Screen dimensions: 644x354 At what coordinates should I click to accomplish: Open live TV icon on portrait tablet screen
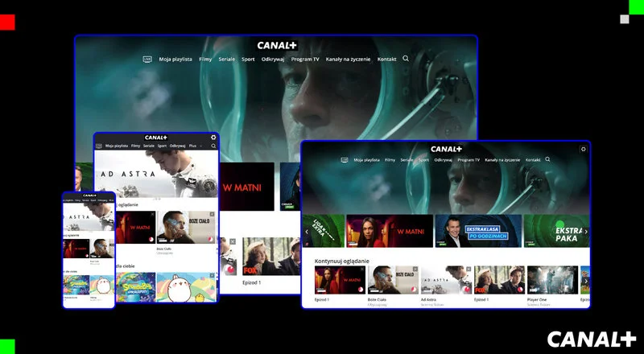point(98,146)
